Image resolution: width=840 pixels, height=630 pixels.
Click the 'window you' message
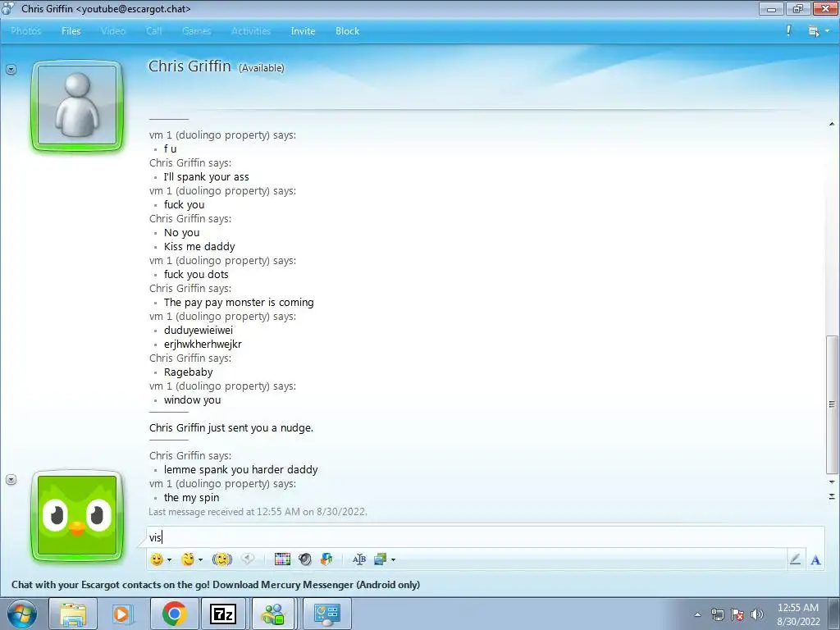pos(192,399)
